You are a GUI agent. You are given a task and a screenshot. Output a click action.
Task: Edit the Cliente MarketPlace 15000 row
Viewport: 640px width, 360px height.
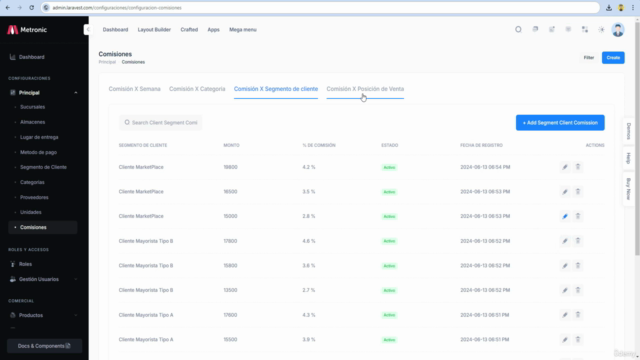565,216
